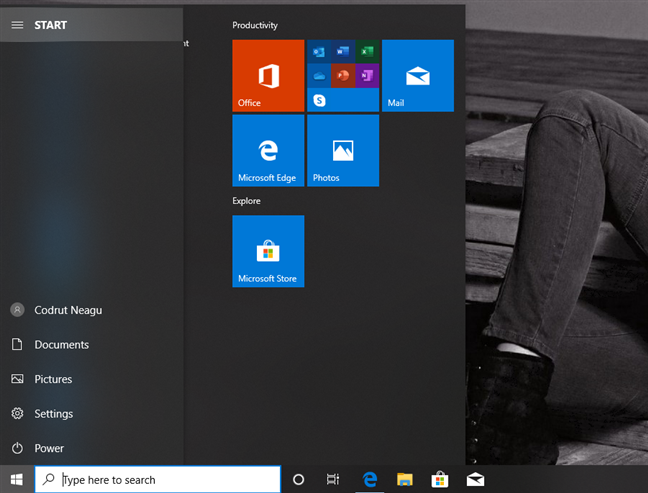Focus the 'Type here to search' box
This screenshot has width=648, height=493.
157,479
